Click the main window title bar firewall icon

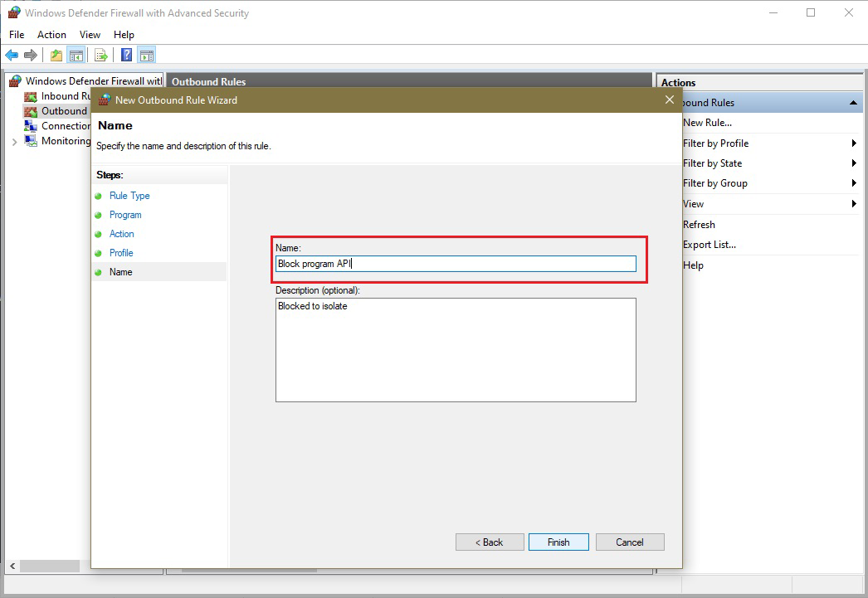(x=14, y=12)
